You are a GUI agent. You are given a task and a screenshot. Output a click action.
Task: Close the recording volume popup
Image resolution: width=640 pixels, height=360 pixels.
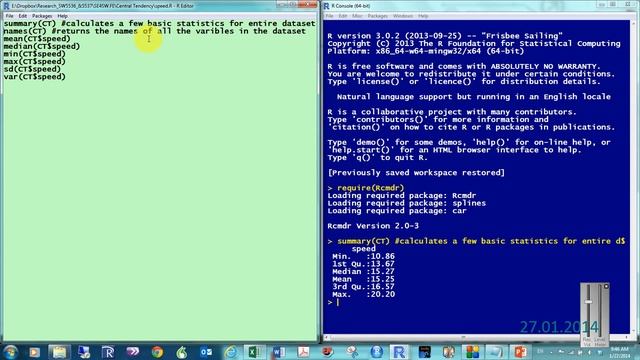click(606, 287)
